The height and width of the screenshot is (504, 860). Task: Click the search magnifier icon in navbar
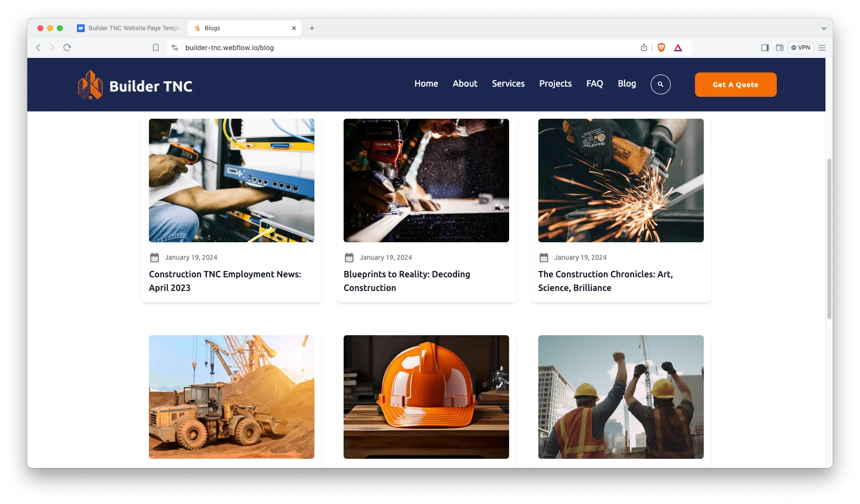660,85
